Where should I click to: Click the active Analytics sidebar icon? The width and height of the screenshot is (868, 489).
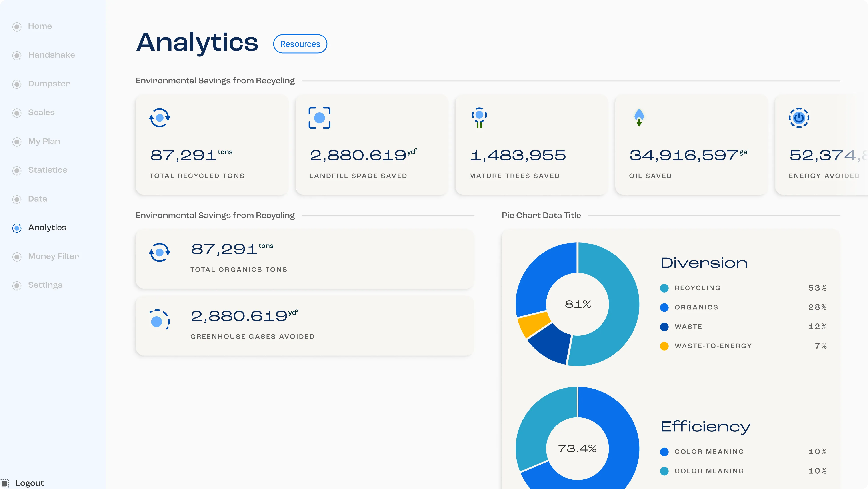[16, 228]
